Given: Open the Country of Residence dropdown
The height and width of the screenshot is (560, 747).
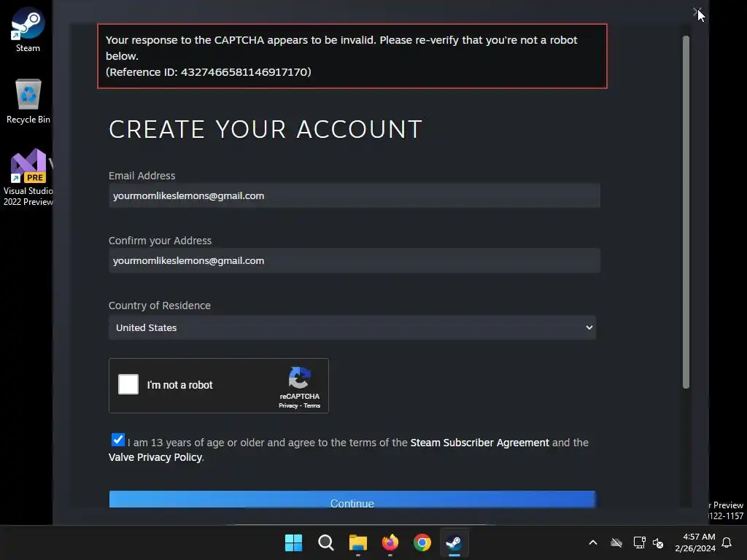Looking at the screenshot, I should click(352, 327).
